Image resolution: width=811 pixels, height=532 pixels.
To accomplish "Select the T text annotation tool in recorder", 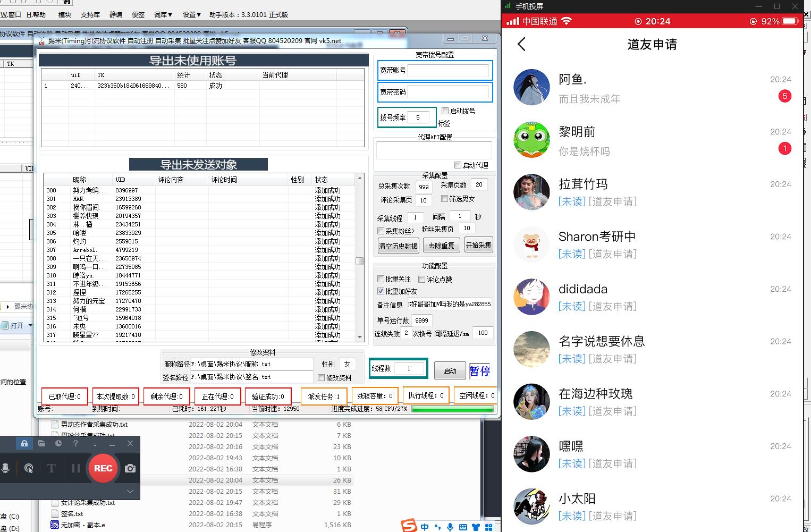I will (x=52, y=468).
